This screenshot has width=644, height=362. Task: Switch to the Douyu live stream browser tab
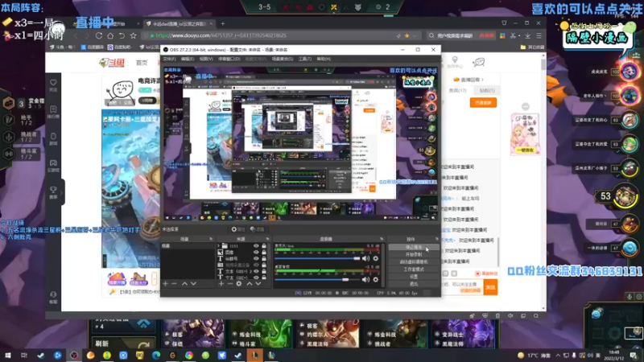(x=179, y=24)
